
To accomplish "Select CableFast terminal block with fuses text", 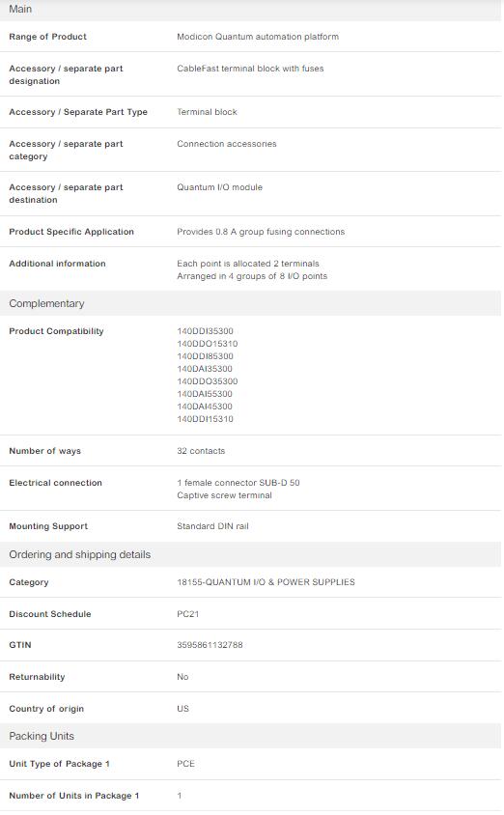I will (x=250, y=69).
